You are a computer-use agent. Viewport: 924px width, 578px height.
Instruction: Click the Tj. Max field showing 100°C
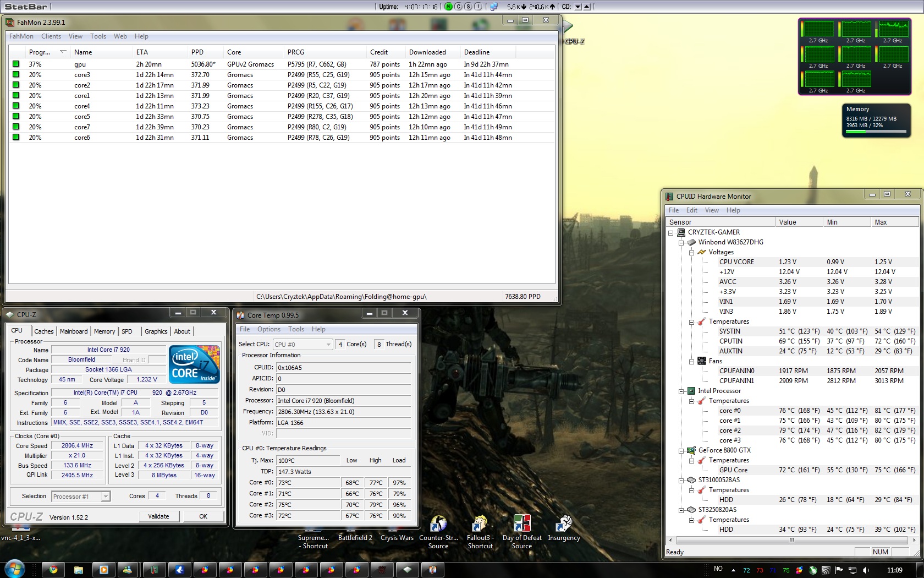click(x=307, y=461)
